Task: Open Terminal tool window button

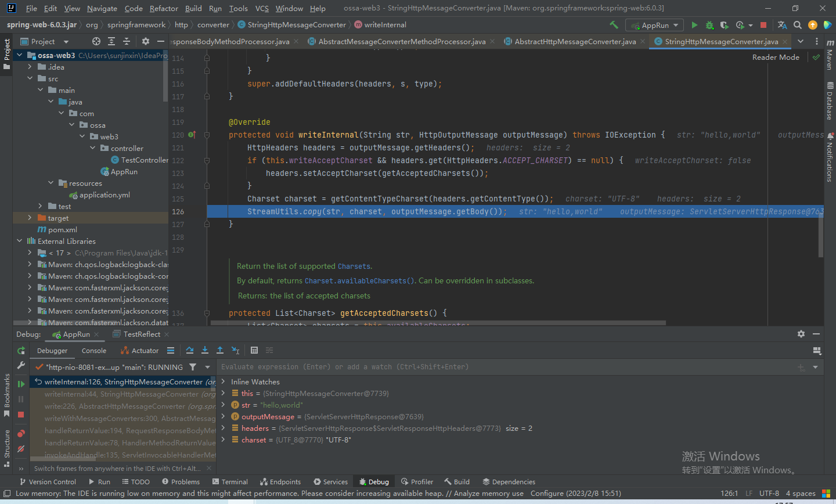Action: pos(230,481)
